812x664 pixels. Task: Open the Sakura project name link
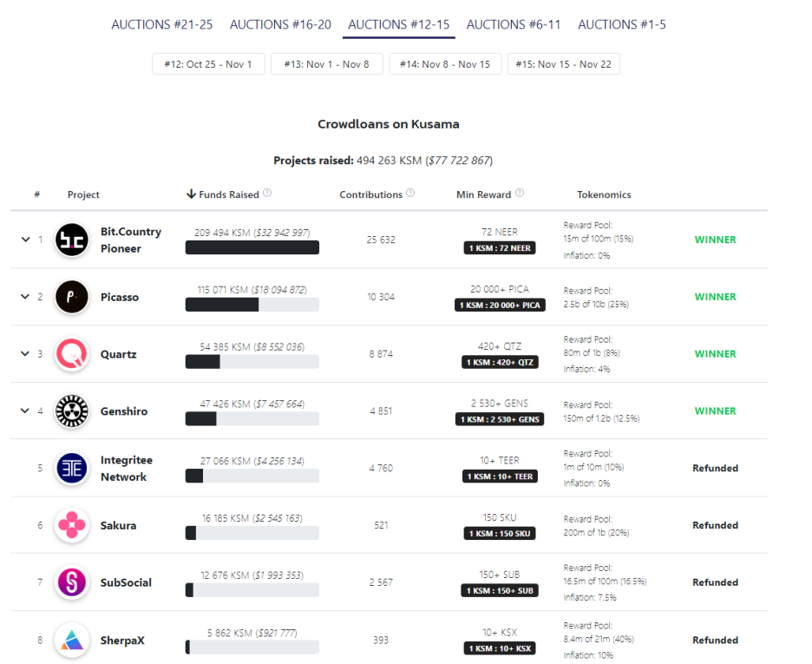point(118,525)
